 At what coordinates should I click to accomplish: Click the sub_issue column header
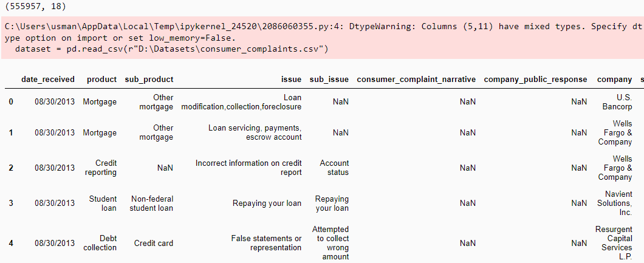329,80
